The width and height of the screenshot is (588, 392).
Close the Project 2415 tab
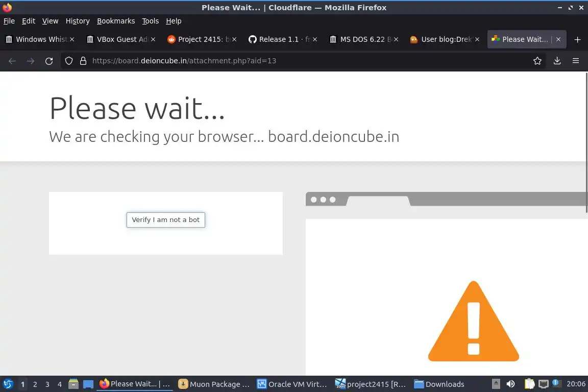point(234,39)
